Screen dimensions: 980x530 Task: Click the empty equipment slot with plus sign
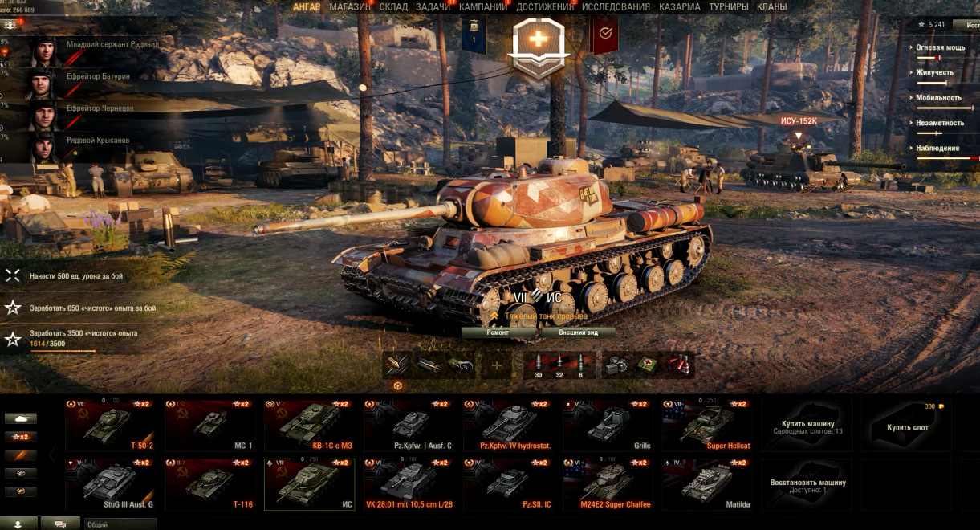[x=496, y=365]
